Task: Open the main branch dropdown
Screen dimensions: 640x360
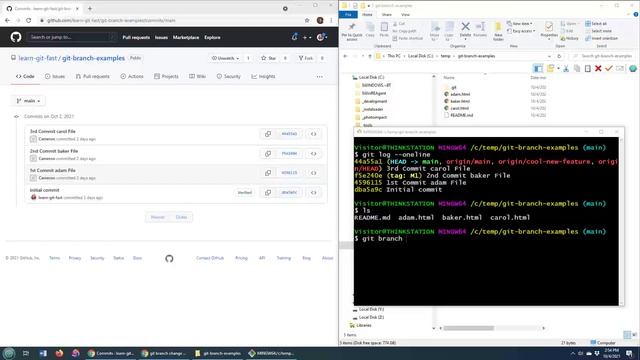Action: (28, 100)
